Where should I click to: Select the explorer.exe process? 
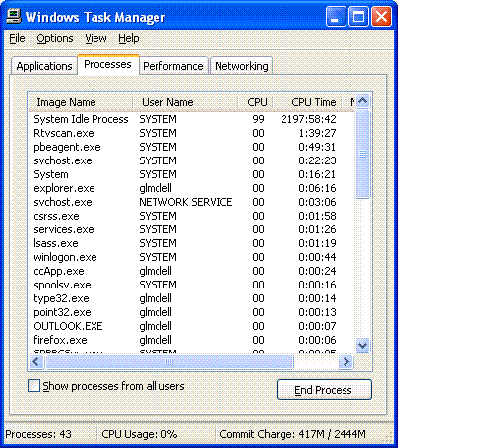[192, 188]
